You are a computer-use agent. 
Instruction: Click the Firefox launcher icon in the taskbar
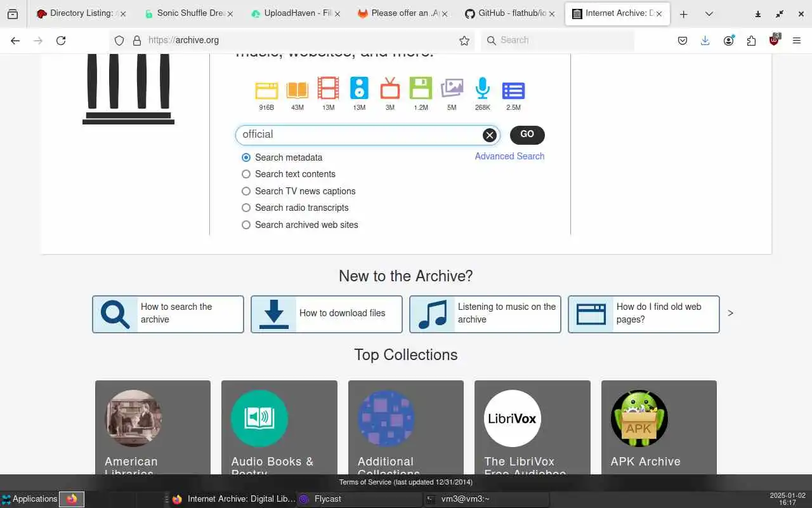(72, 499)
